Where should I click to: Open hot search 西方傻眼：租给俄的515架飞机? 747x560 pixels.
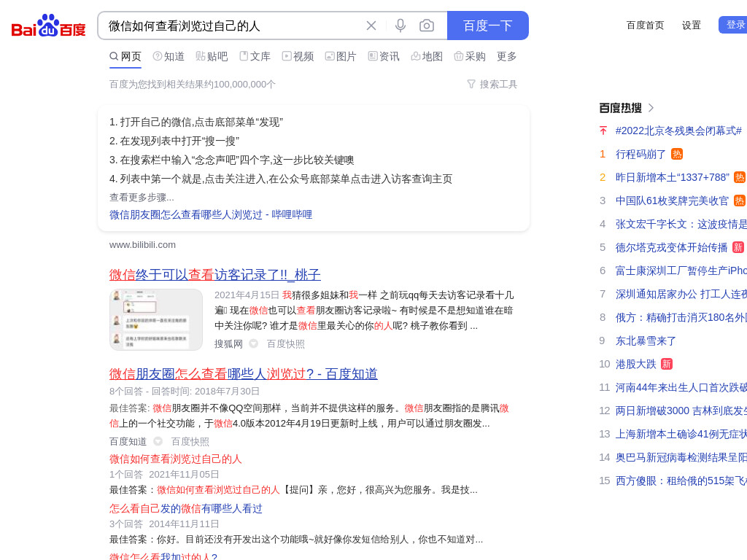(681, 481)
